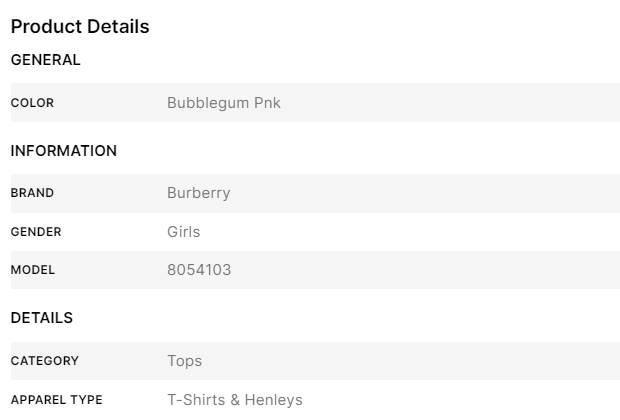Click the INFORMATION section header
The height and width of the screenshot is (420, 620).
tap(64, 151)
